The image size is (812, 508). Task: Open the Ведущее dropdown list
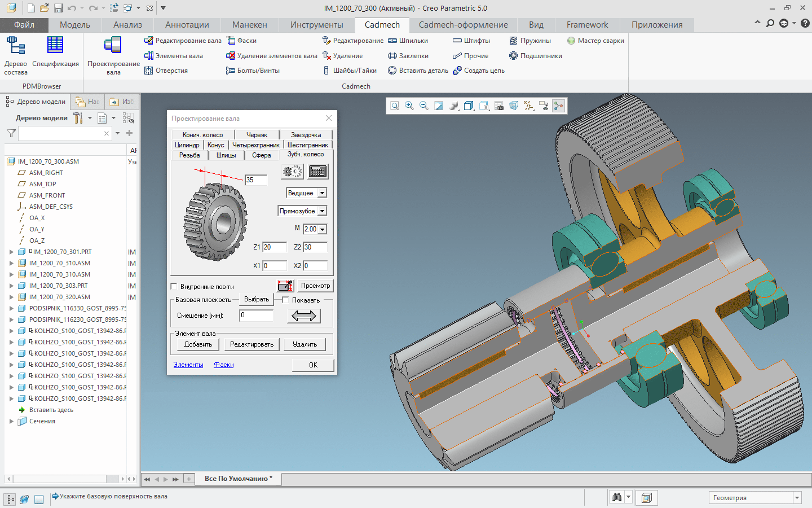click(322, 193)
